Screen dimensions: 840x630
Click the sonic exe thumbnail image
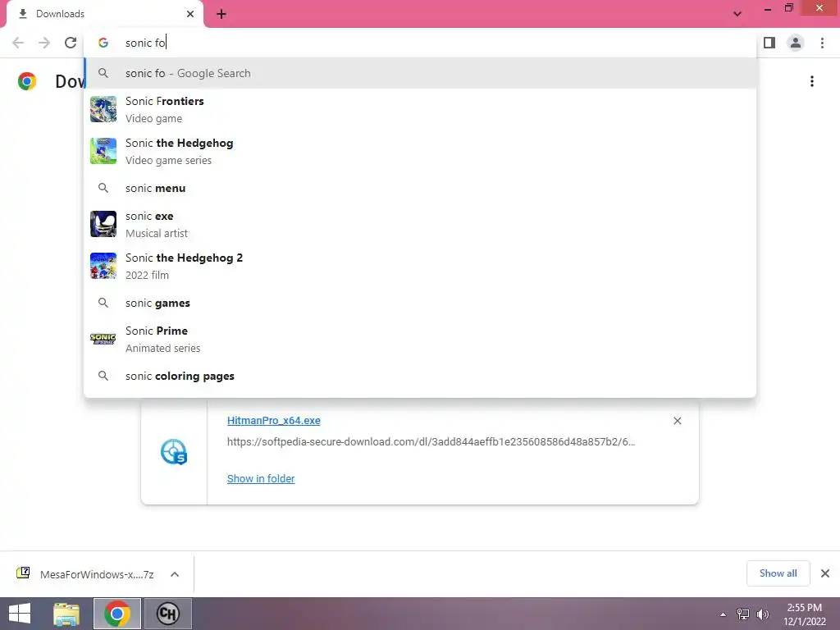tap(103, 224)
